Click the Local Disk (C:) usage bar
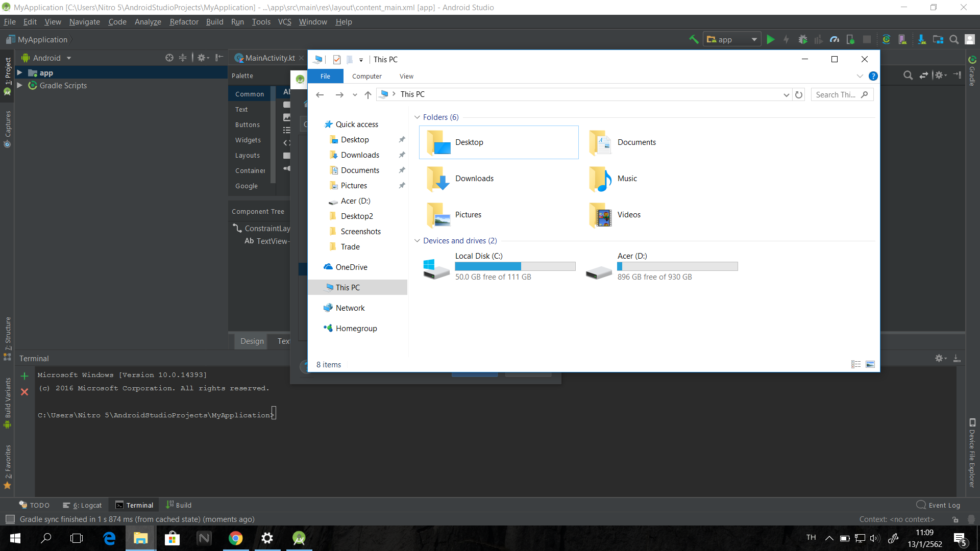The width and height of the screenshot is (980, 551). coord(515,266)
